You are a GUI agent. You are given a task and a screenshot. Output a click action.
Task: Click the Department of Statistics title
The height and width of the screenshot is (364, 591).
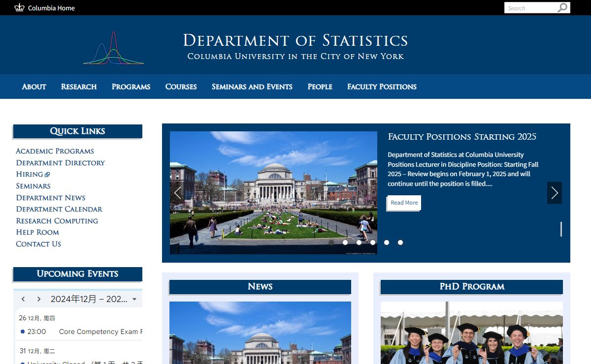click(295, 40)
